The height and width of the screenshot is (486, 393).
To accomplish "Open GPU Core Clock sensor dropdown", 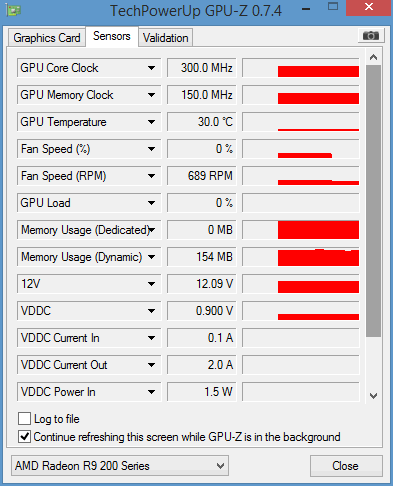I will click(151, 68).
